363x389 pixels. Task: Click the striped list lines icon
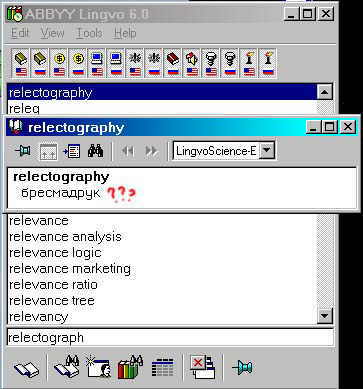pos(162,367)
